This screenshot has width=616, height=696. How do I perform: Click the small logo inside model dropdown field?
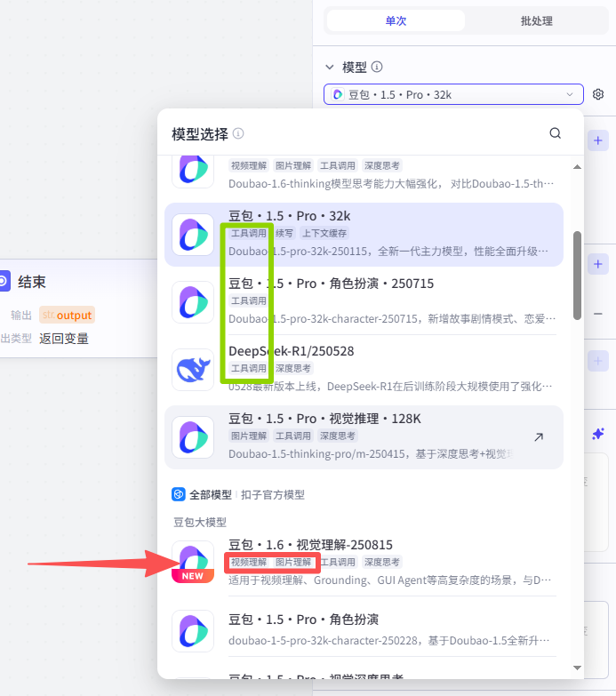pos(338,94)
